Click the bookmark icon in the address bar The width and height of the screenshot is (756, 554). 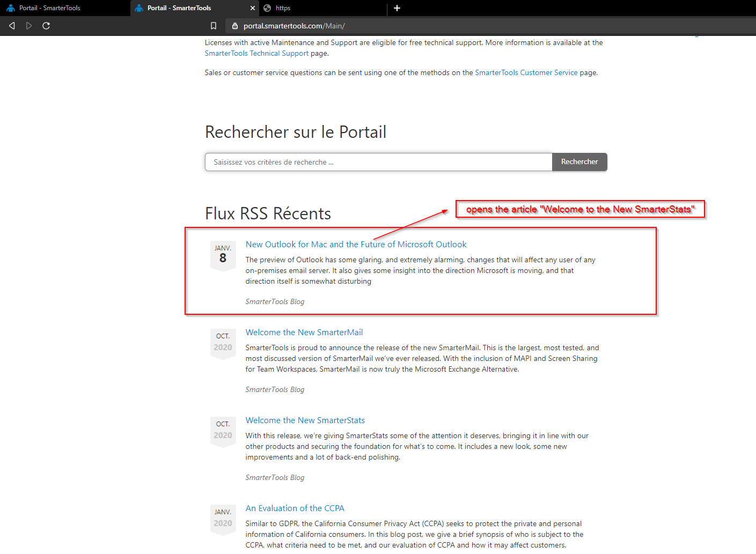coord(214,26)
